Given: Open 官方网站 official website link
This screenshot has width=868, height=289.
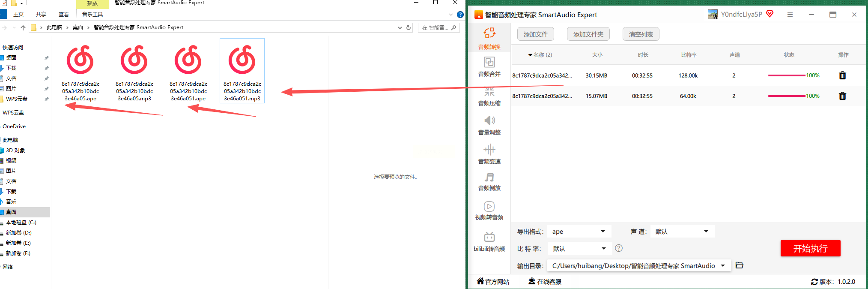Looking at the screenshot, I should tap(493, 282).
